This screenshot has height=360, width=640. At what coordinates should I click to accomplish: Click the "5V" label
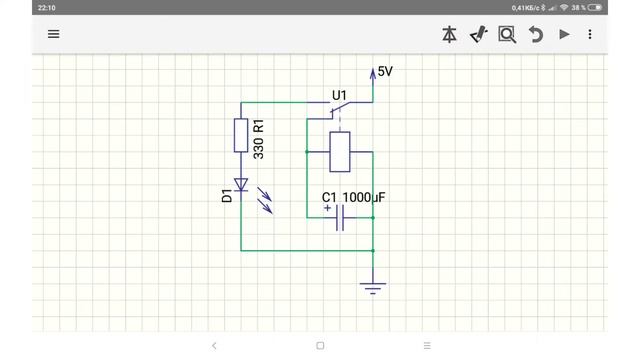click(385, 71)
